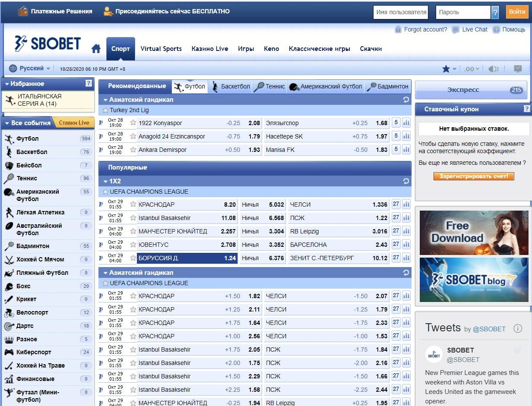Favorite the Turkey 2nd Lig league star
Image resolution: width=532 pixels, height=406 pixels.
pos(105,110)
